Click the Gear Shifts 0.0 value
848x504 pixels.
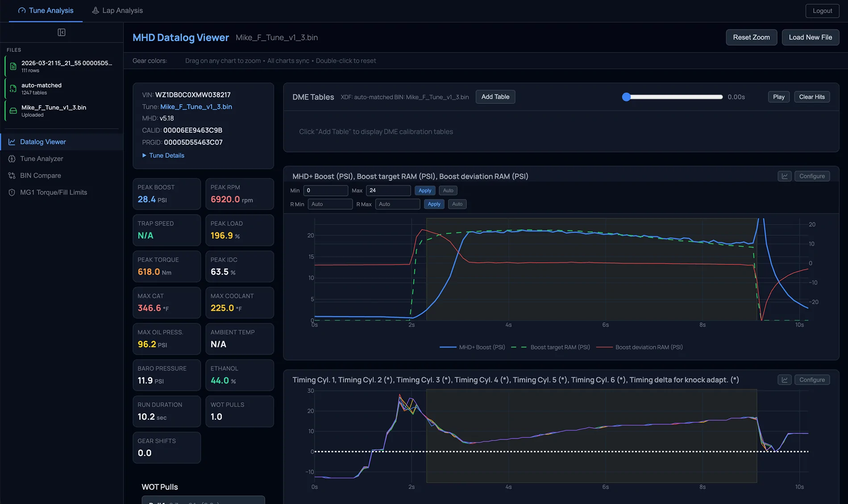145,453
